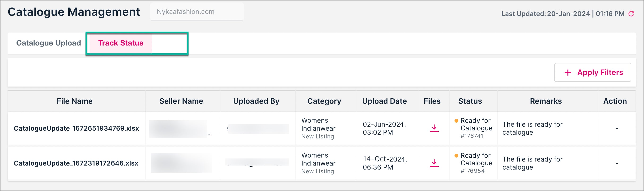This screenshot has height=191, width=644.
Task: Click Ready for Catalogue status of #176954
Action: click(x=476, y=159)
